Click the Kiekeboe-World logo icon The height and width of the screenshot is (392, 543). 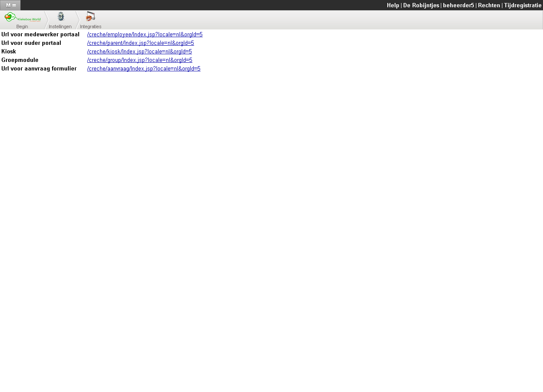22,18
